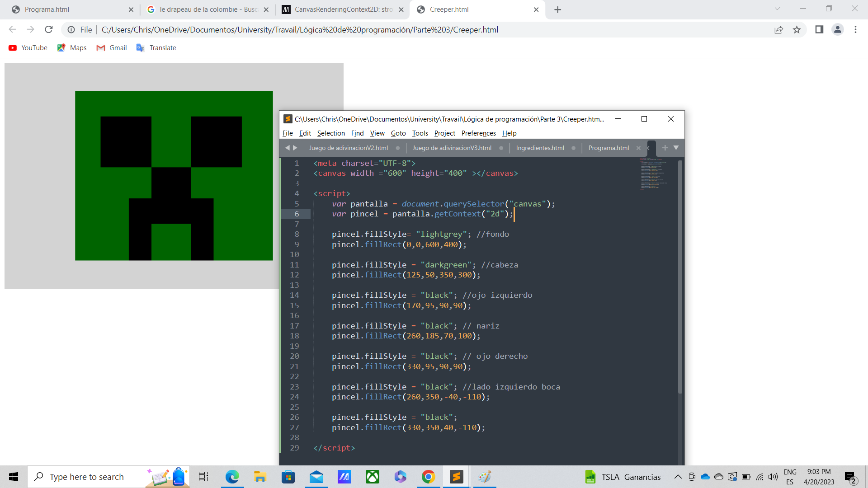Open Sublime Text Tools menu

coord(420,133)
